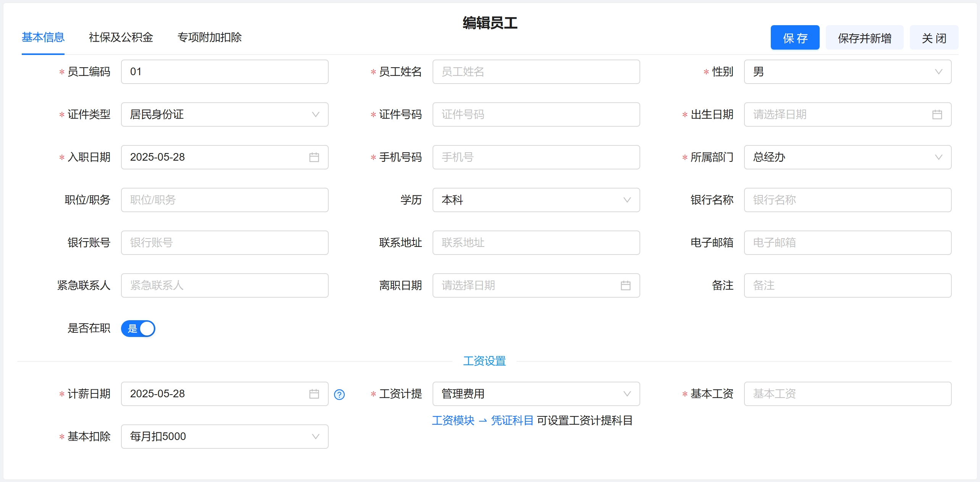Click the calendar icon in 计薪日期 field

[314, 394]
